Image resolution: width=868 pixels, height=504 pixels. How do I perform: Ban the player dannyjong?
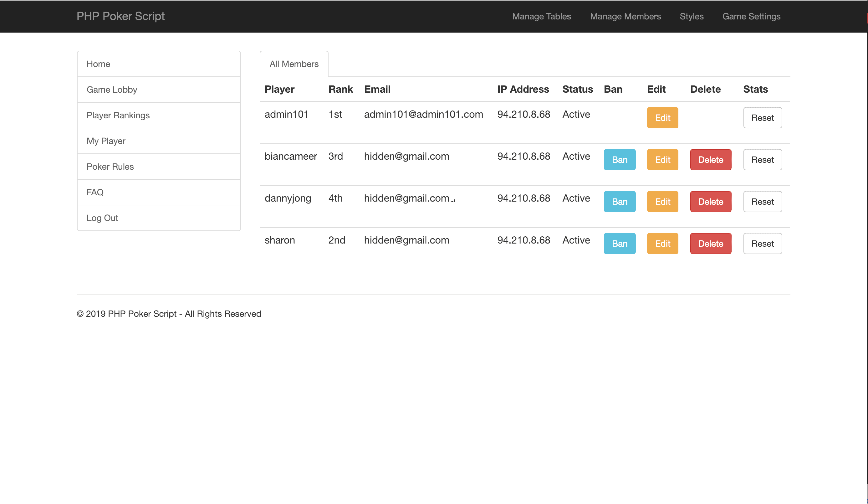(620, 202)
